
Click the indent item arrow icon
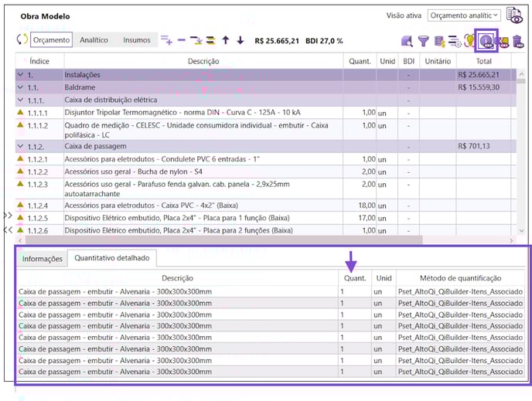[x=196, y=40]
